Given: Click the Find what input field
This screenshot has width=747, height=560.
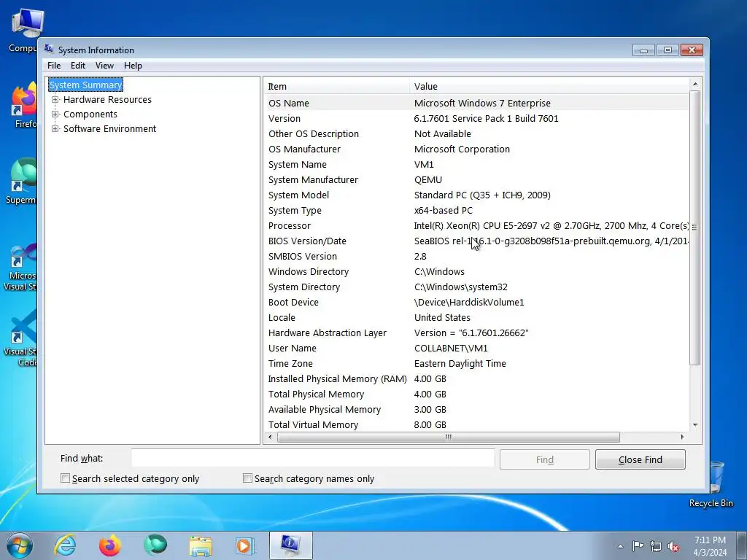Looking at the screenshot, I should tap(313, 458).
